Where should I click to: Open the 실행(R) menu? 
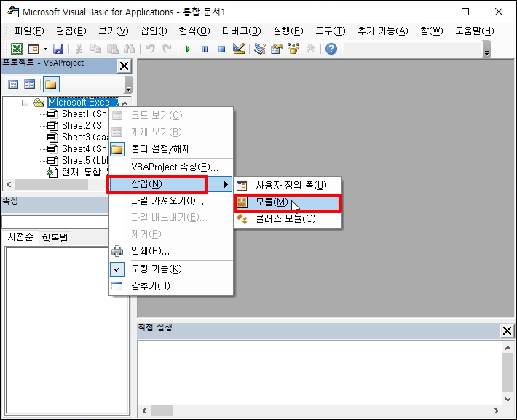(288, 31)
